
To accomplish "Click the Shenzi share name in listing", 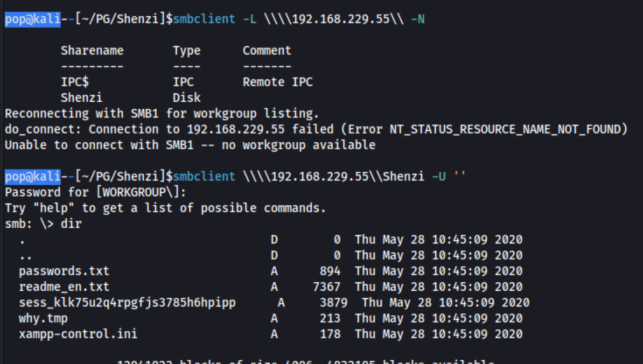I will pos(81,98).
